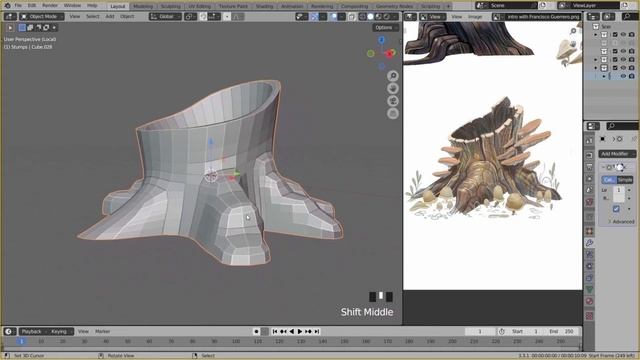Toggle the checked checkbox in modifier panel

[x=616, y=209]
